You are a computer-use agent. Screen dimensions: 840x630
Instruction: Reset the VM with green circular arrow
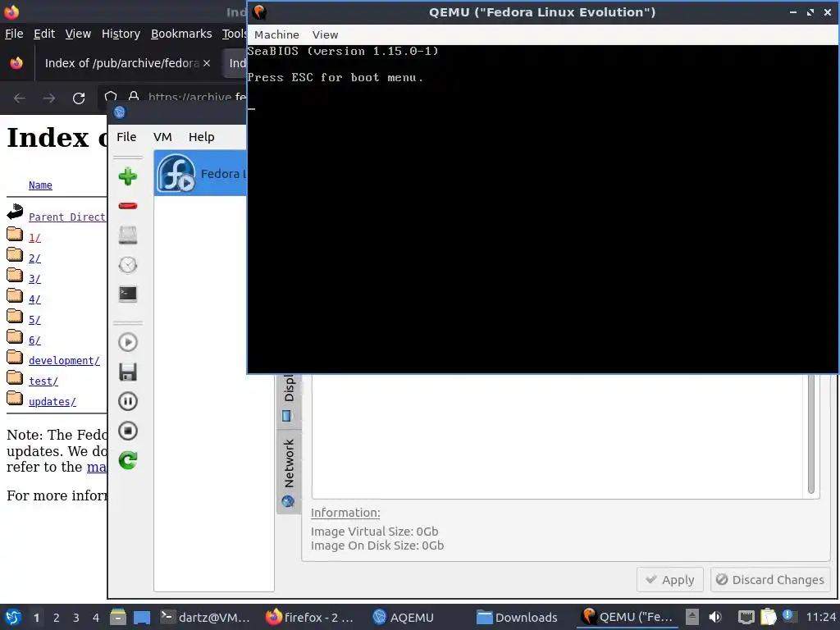(x=127, y=460)
